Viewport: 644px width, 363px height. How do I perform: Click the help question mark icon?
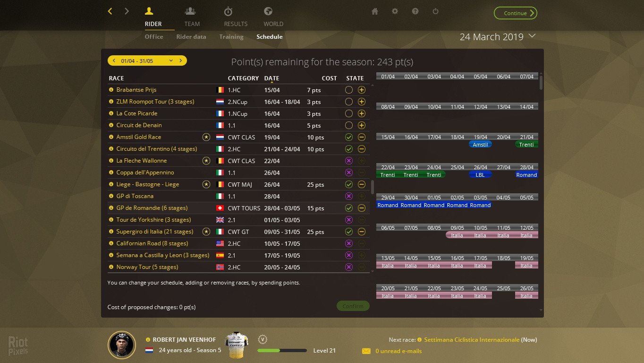415,11
